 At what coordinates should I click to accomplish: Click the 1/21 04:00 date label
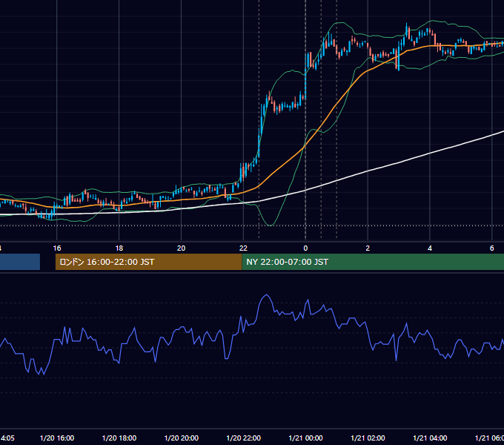tap(430, 438)
